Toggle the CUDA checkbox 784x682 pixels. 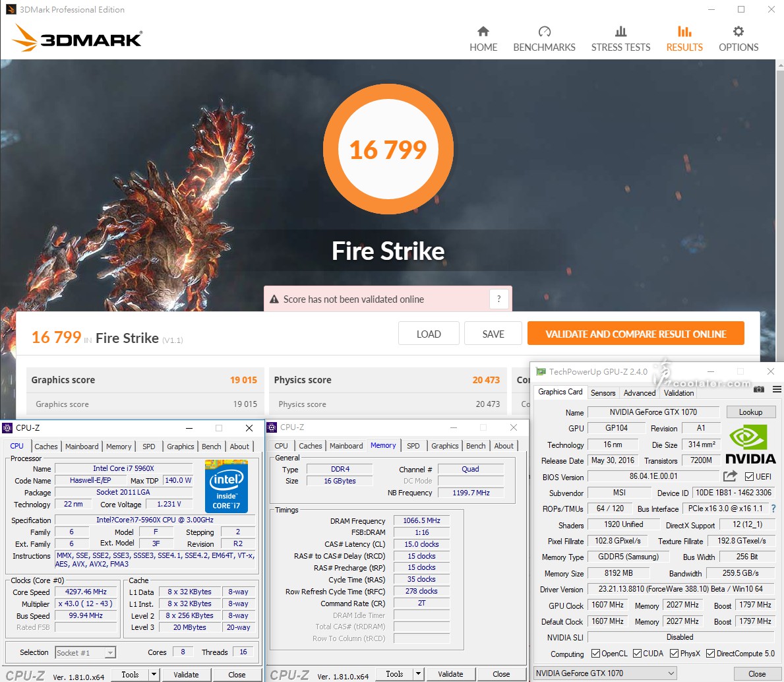[637, 654]
